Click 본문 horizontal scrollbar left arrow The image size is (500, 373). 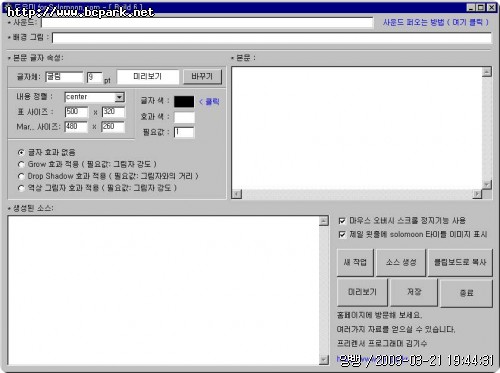click(x=237, y=194)
